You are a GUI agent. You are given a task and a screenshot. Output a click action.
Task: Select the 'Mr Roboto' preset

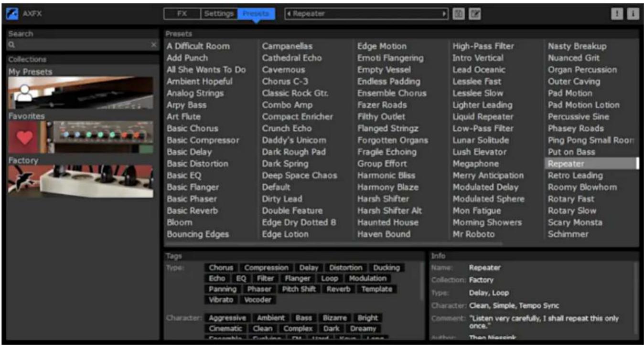click(x=474, y=234)
